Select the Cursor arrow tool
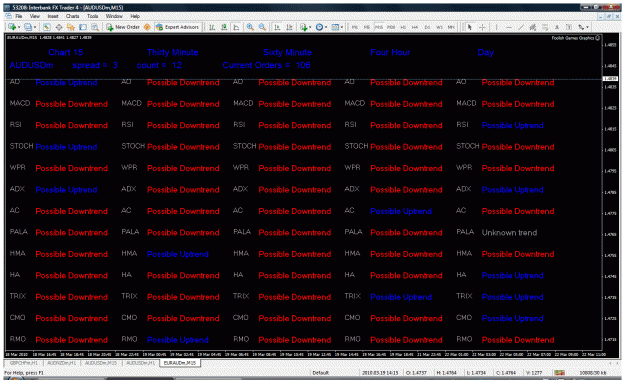 pos(470,27)
